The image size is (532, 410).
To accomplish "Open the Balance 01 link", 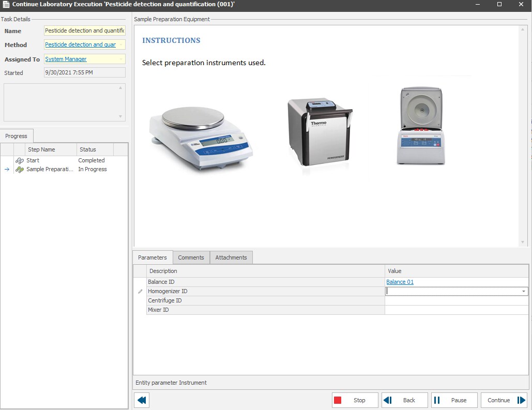I will 400,282.
